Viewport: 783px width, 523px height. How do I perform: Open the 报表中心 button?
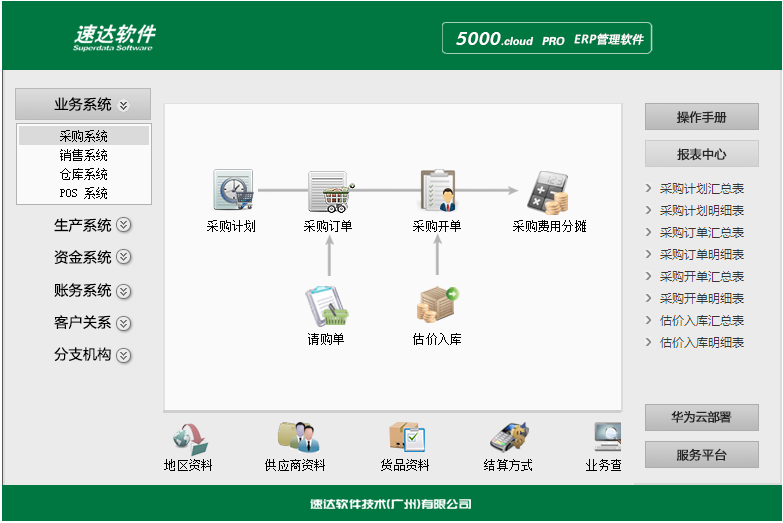[x=702, y=154]
